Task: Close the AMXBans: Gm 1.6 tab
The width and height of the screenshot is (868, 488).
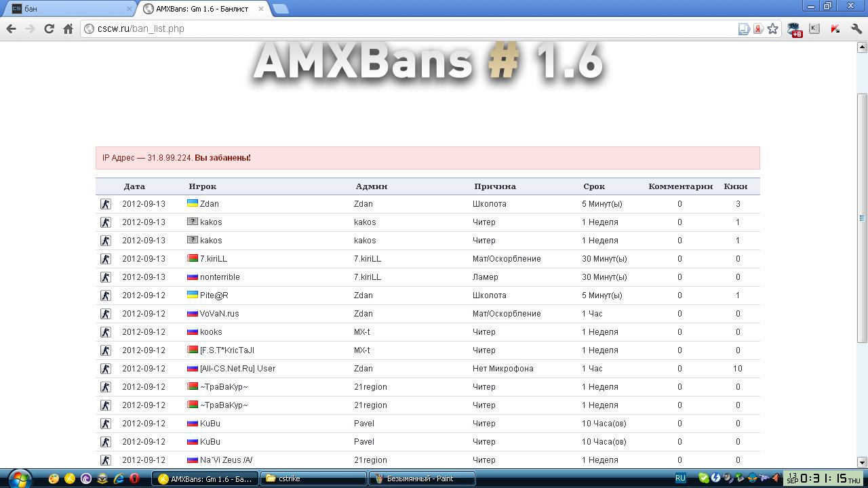Action: point(261,9)
